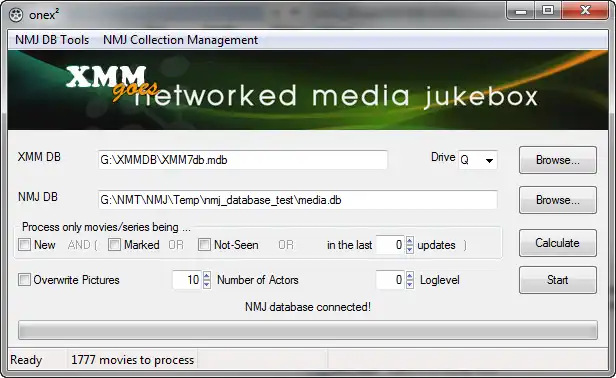Browse for the XMM DB file
The image size is (616, 378).
tap(557, 160)
